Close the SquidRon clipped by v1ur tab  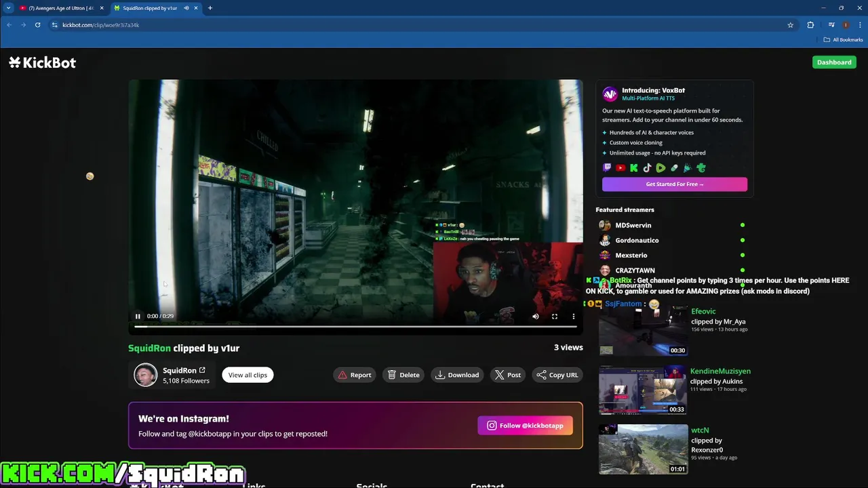(x=196, y=8)
